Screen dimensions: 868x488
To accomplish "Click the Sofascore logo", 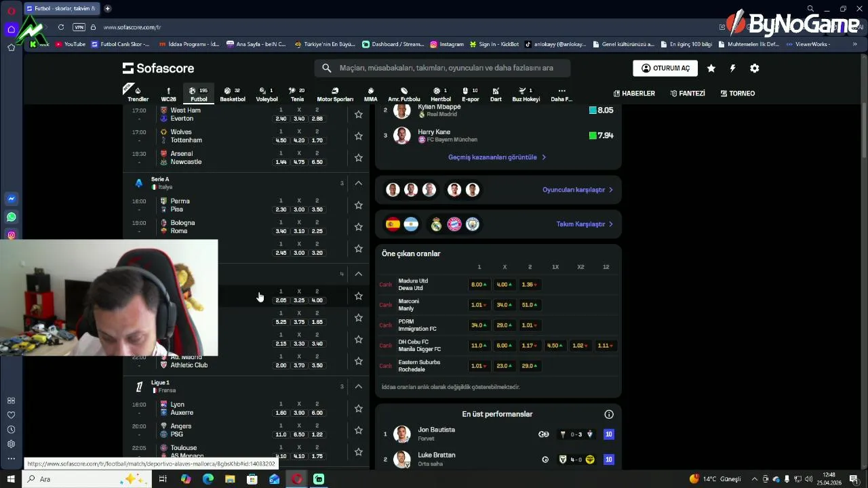I will (x=158, y=68).
